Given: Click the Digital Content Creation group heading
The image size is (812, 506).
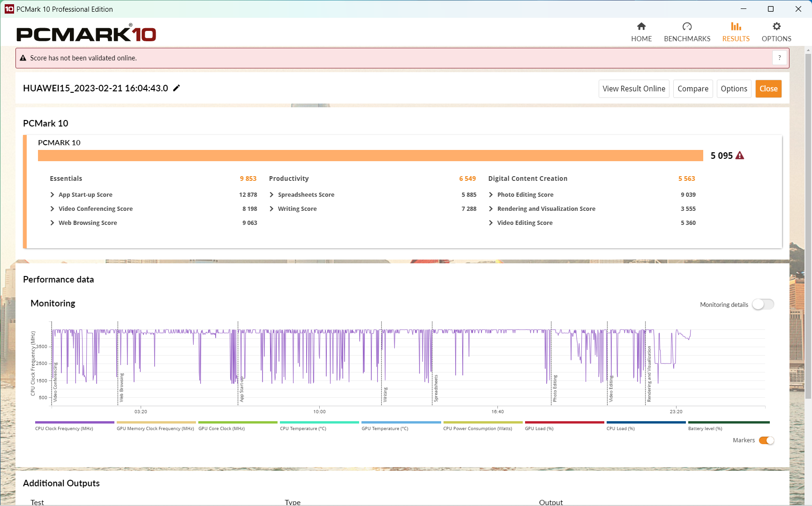Looking at the screenshot, I should click(x=528, y=179).
